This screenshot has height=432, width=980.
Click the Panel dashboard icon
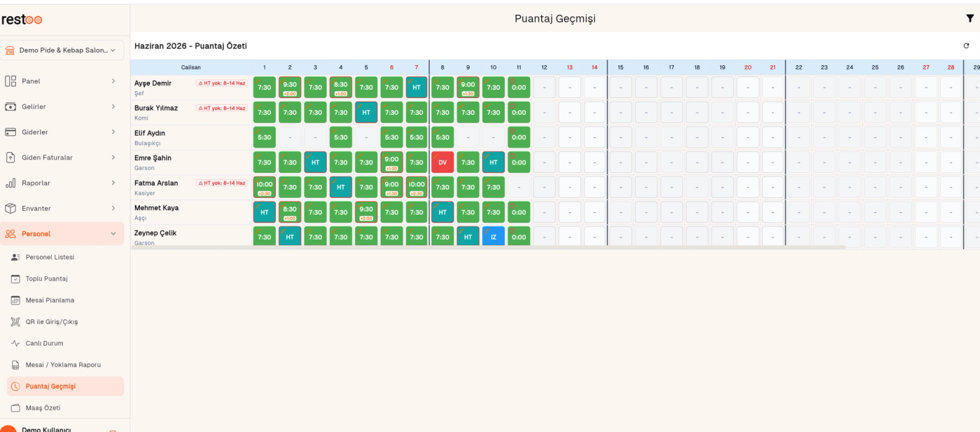coord(10,81)
